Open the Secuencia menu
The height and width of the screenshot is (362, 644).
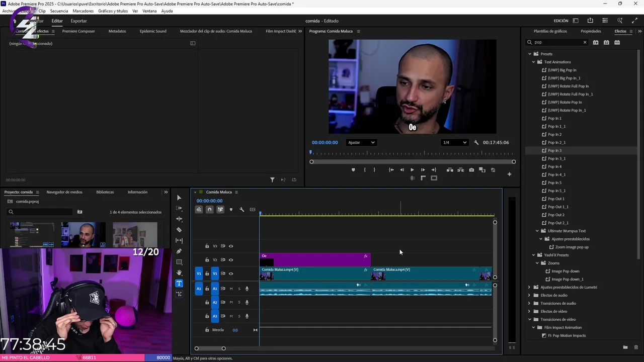(59, 11)
